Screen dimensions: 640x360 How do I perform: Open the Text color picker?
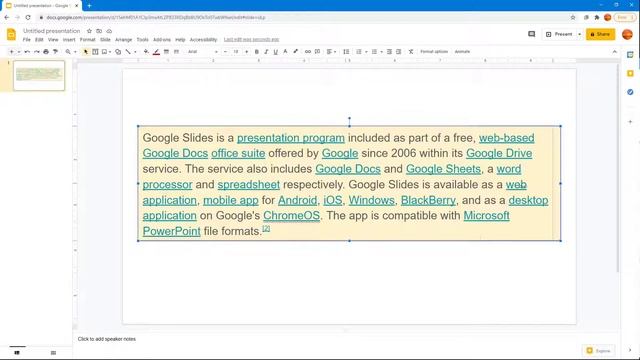[285, 52]
